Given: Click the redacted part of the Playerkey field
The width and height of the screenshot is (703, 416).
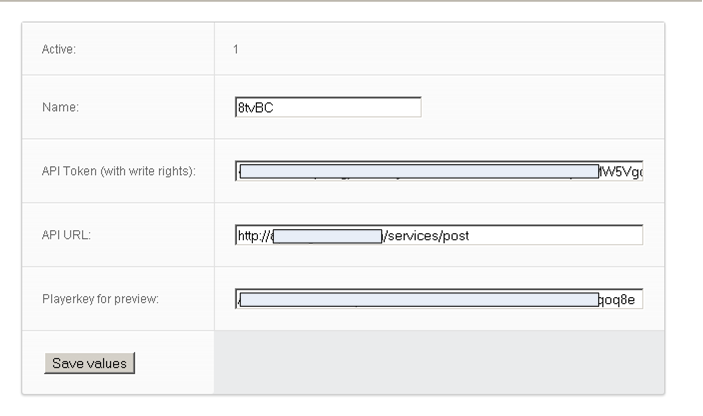Looking at the screenshot, I should (x=418, y=299).
